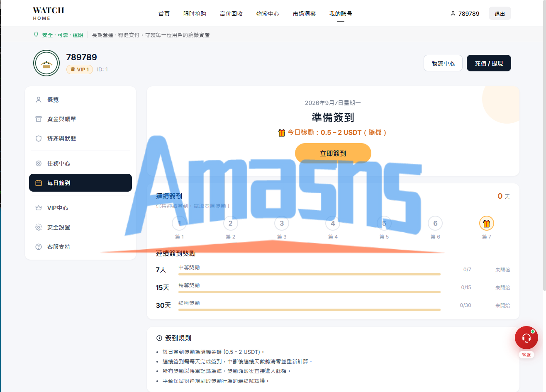546x392 pixels.
Task: Click the 每日簽到 calendar icon
Action: click(39, 183)
